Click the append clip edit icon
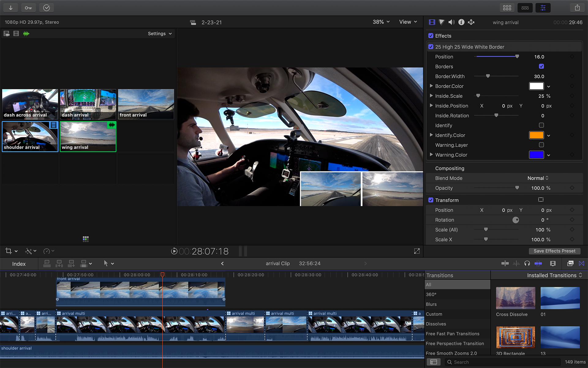This screenshot has width=588, height=368. (x=71, y=263)
